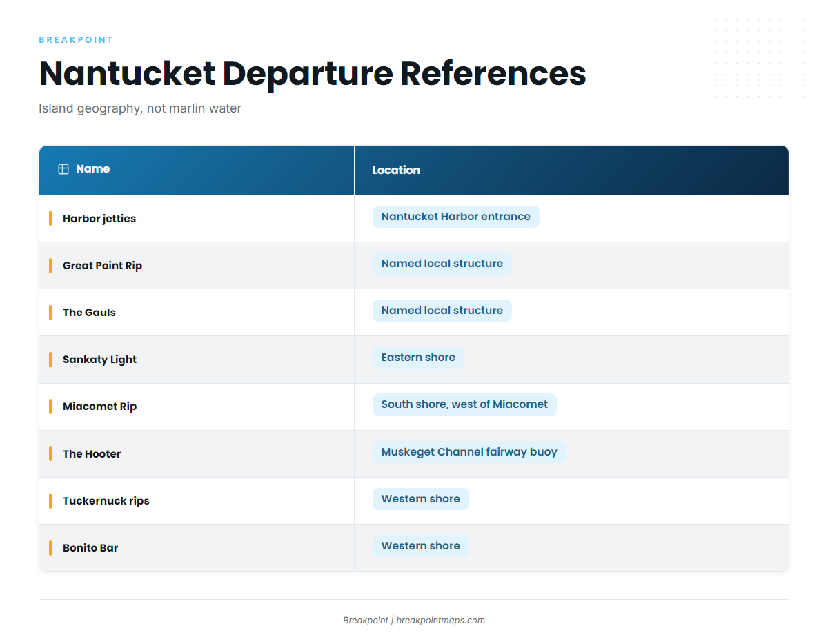Click the table icon beside the Name header
This screenshot has height=644, width=828.
click(63, 169)
